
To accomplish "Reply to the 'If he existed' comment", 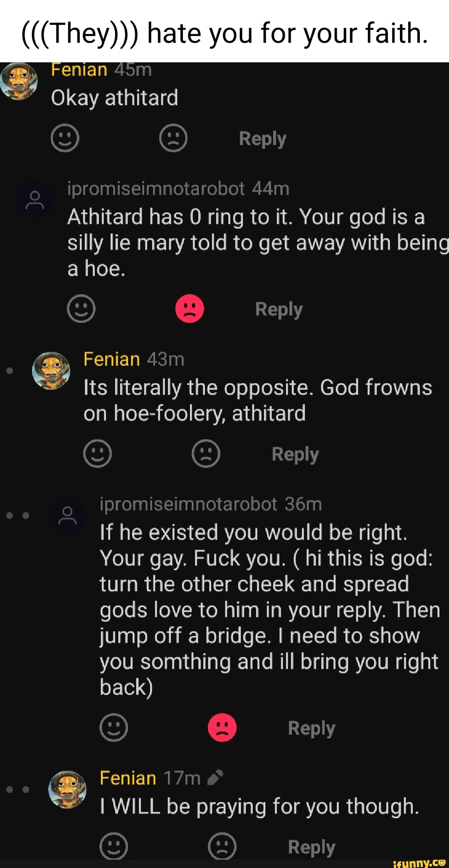I will pos(311,728).
